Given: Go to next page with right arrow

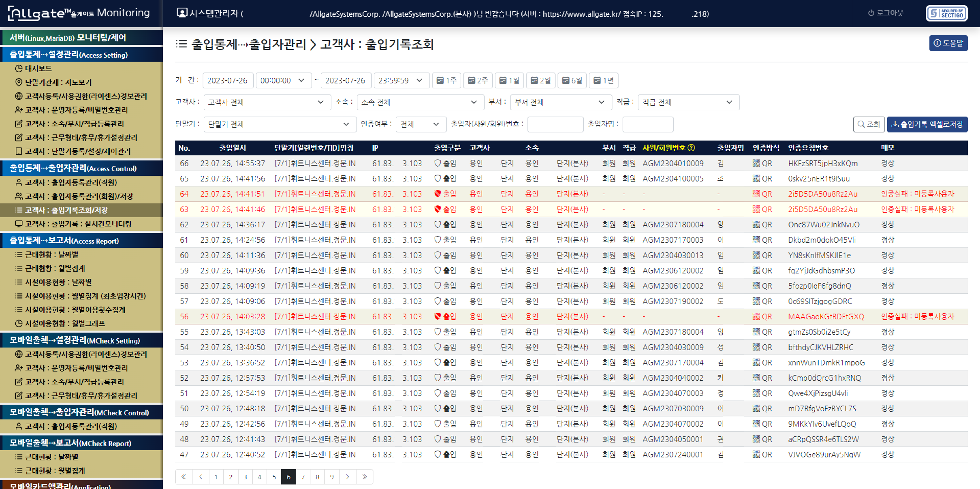Looking at the screenshot, I should 347,477.
